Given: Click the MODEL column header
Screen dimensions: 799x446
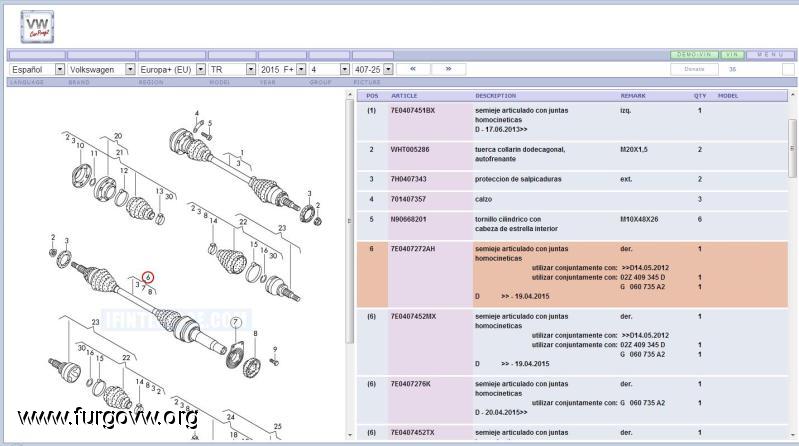Looking at the screenshot, I should tap(728, 96).
